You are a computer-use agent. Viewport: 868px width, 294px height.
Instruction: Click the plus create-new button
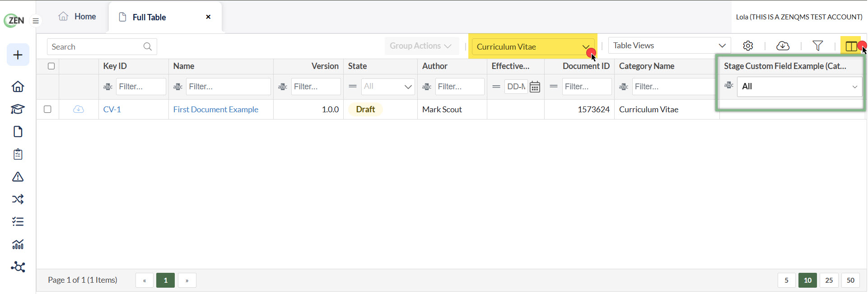coord(18,55)
